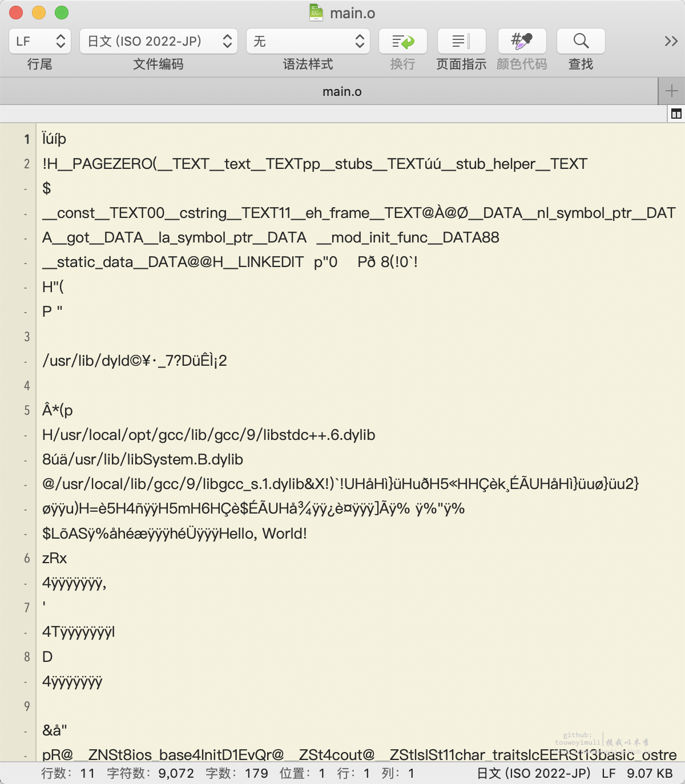Click the status bar encoding ISO 2022-JP
685x784 pixels.
[x=533, y=773]
